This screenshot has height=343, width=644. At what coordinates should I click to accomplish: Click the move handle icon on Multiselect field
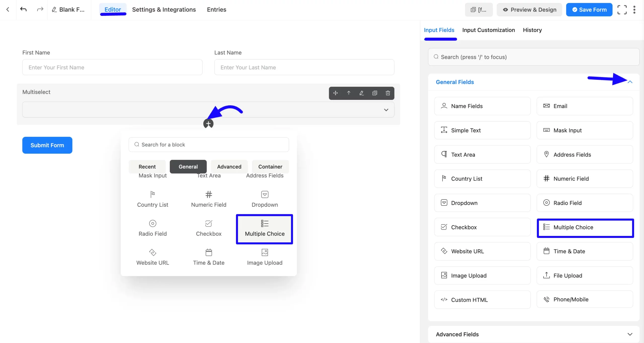click(335, 93)
